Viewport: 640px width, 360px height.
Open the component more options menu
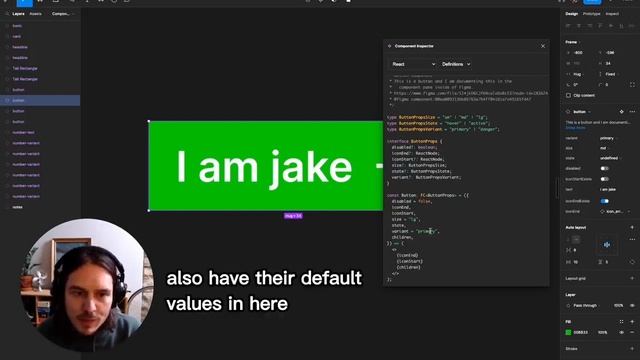point(632,112)
